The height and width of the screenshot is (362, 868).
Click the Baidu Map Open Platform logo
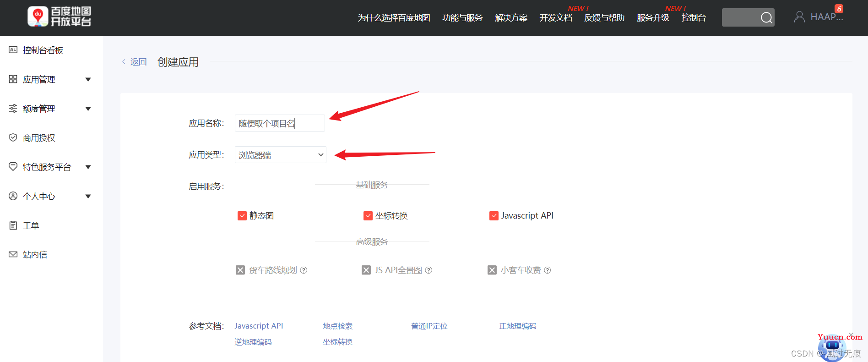tap(60, 17)
